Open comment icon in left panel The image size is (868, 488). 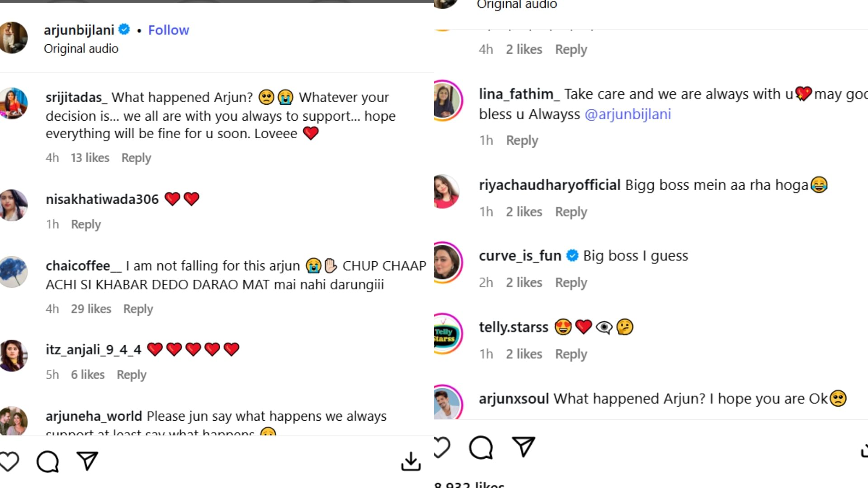[47, 461]
